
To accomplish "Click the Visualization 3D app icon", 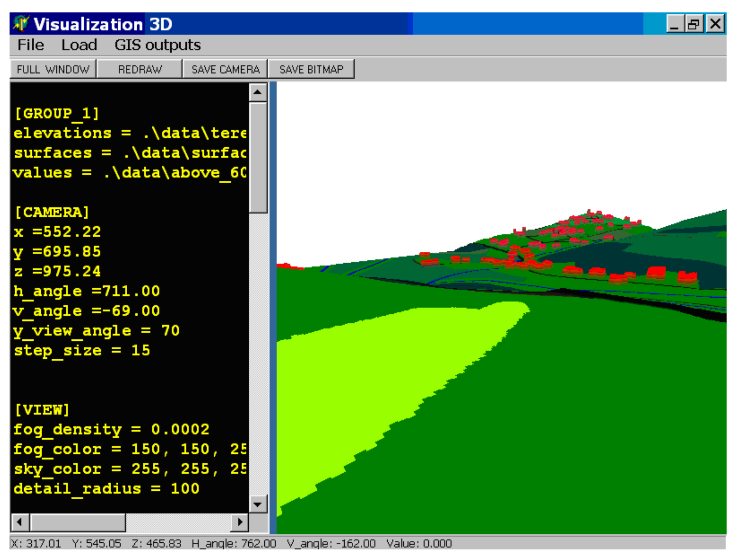I will click(x=21, y=24).
